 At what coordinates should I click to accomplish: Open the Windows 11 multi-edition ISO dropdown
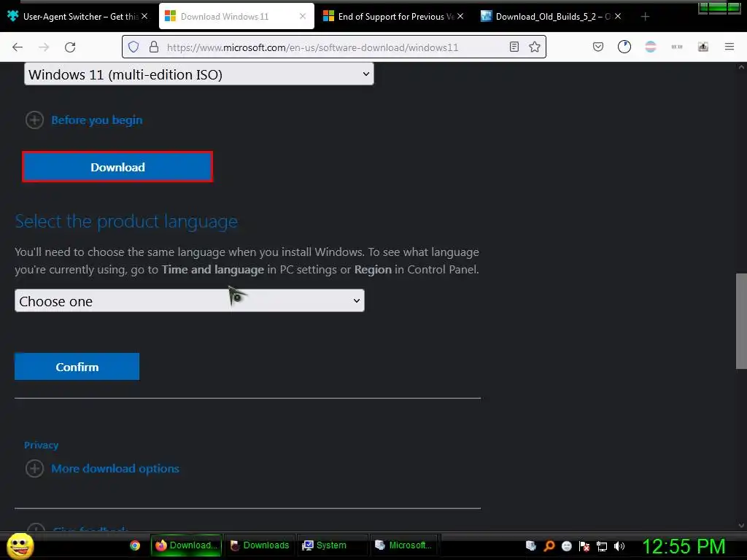pyautogui.click(x=198, y=74)
